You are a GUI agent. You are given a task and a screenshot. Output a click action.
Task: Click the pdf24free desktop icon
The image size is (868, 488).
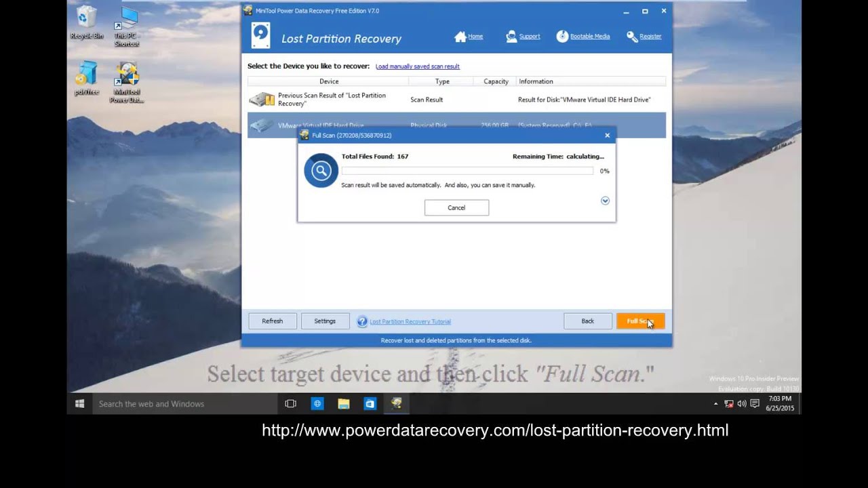pyautogui.click(x=87, y=78)
